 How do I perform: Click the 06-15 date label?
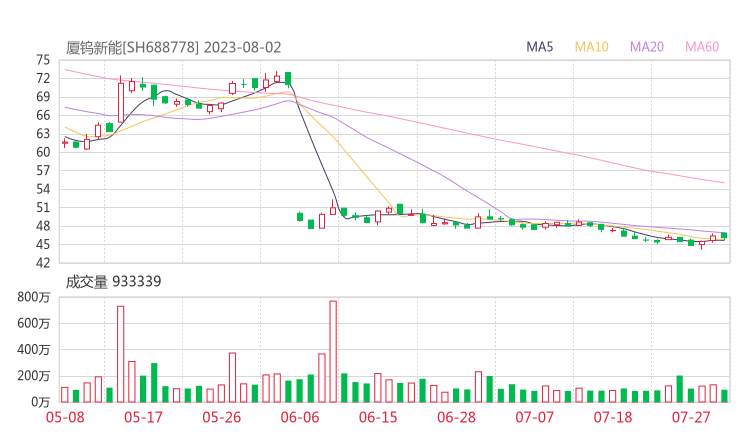[x=378, y=417]
